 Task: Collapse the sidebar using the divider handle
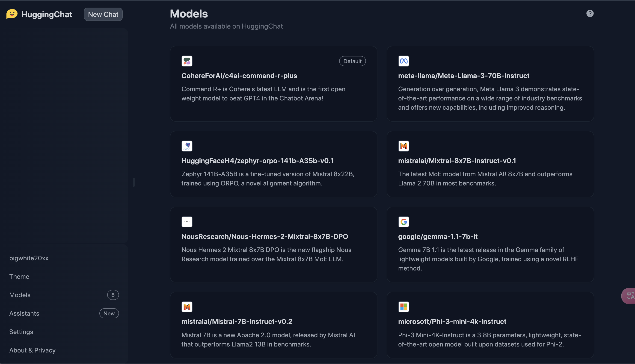tap(134, 182)
